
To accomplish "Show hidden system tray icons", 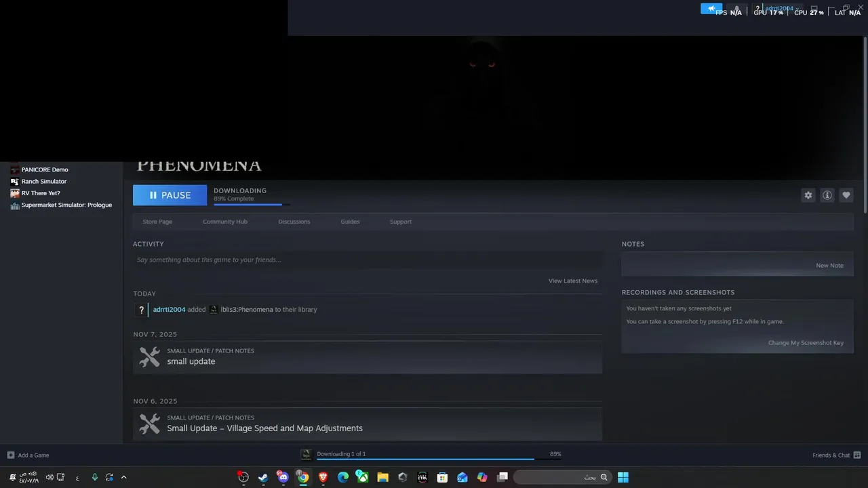I will click(123, 477).
